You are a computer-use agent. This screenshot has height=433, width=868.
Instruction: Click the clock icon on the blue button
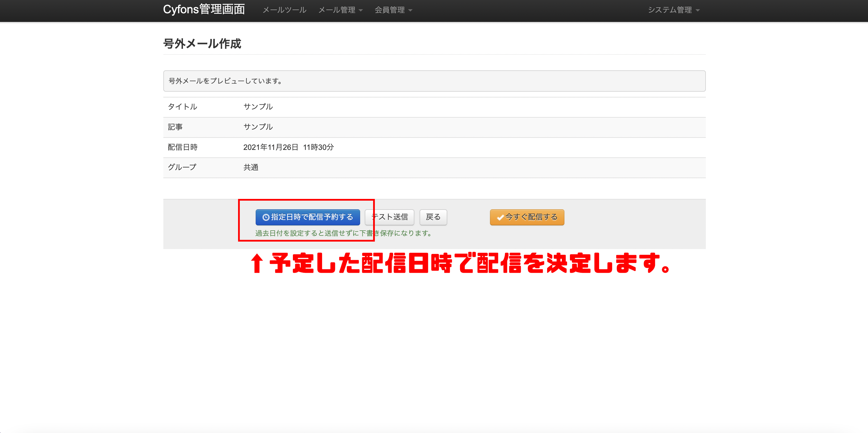tap(266, 218)
